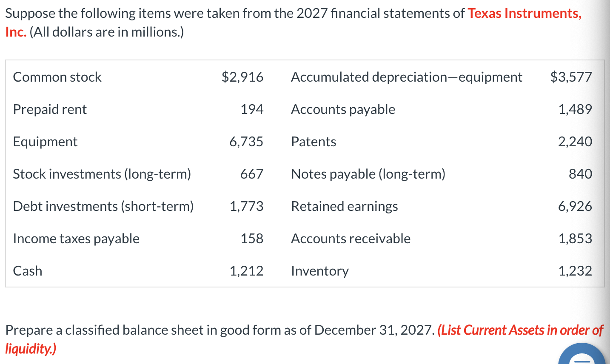Screen dimensions: 610x364
Task: Click the red liquidity instruction text
Action: (x=520, y=330)
